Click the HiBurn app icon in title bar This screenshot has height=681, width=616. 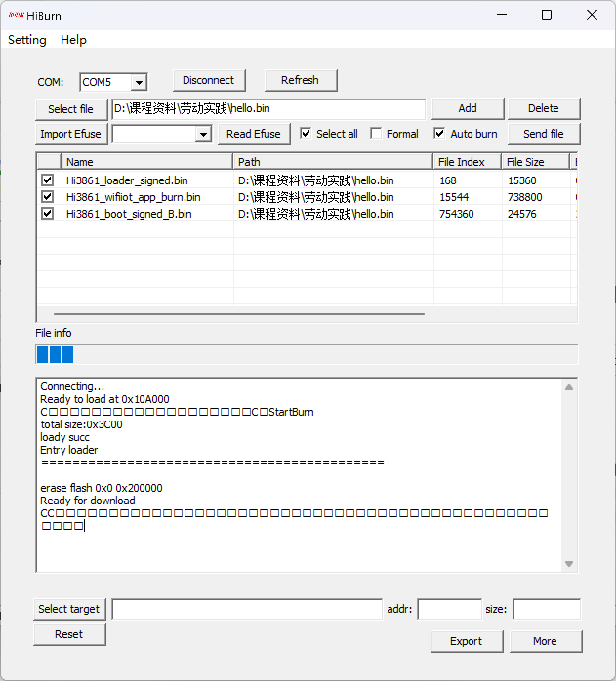(x=16, y=16)
